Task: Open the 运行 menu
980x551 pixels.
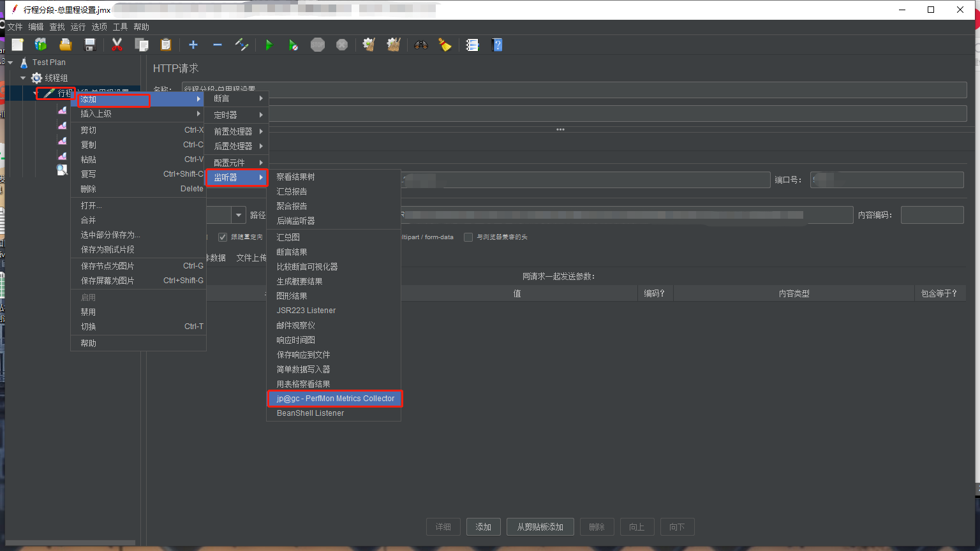Action: coord(78,27)
